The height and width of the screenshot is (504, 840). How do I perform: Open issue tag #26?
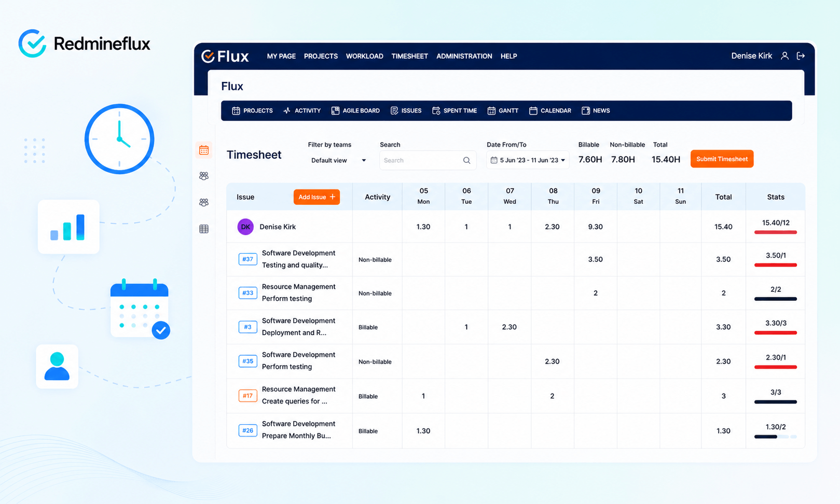(248, 431)
